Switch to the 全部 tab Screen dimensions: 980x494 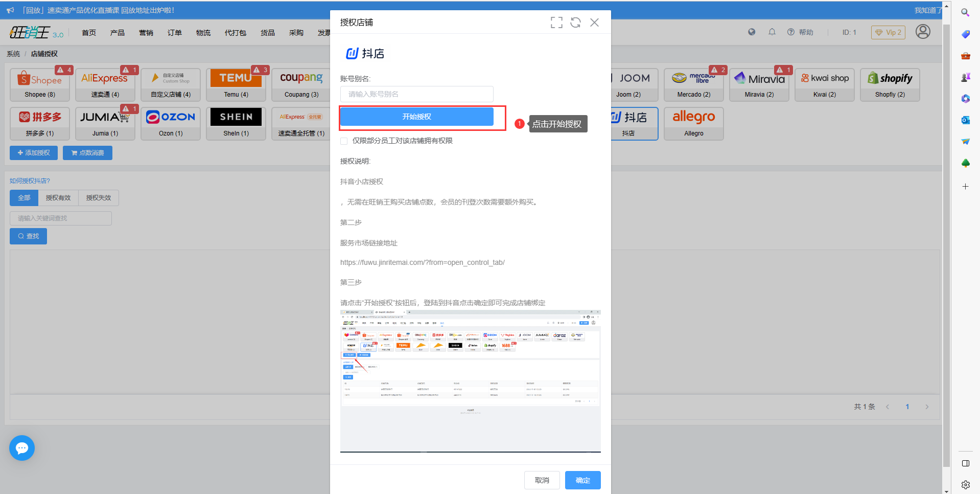pos(24,198)
